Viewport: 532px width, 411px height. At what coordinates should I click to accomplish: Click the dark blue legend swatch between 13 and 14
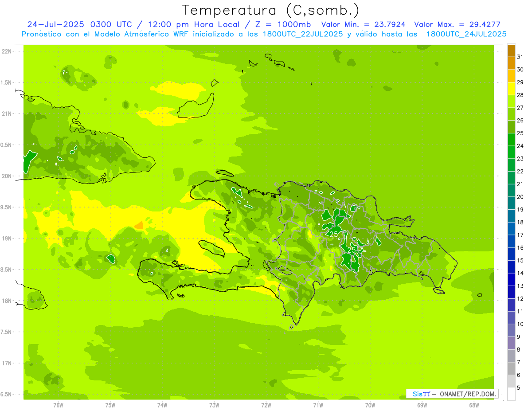click(x=511, y=279)
